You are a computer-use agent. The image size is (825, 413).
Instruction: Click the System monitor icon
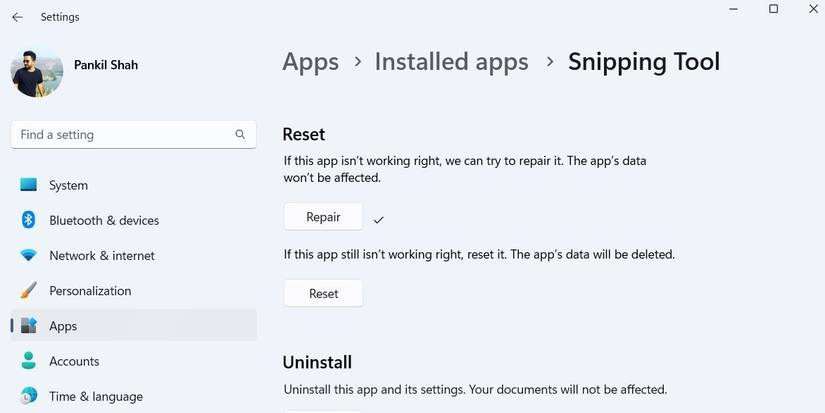[x=29, y=185]
